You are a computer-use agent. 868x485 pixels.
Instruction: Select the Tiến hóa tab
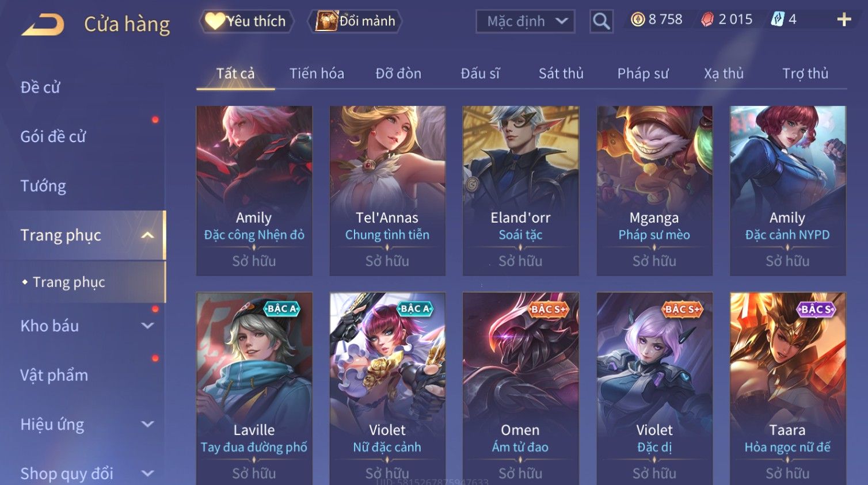[x=317, y=74]
